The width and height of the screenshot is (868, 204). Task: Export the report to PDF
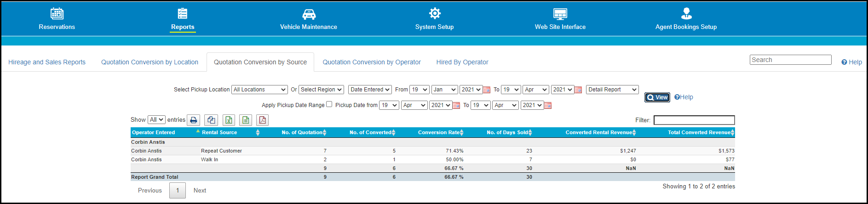pos(263,120)
